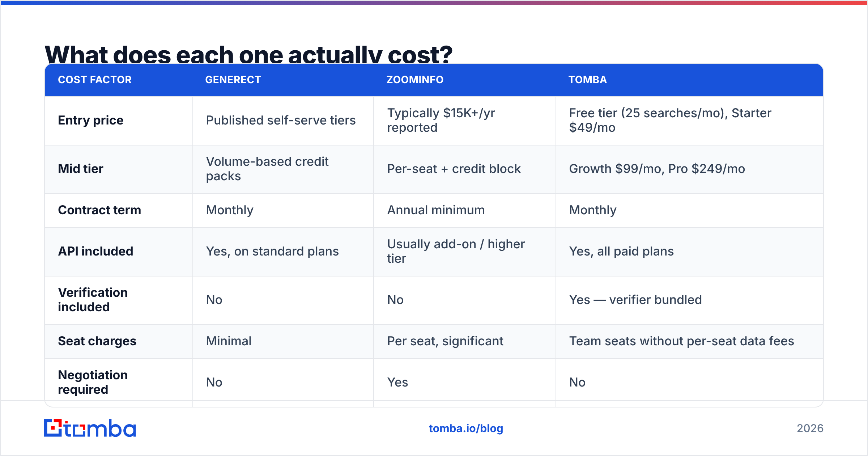Select the GENERECT column header

click(233, 80)
